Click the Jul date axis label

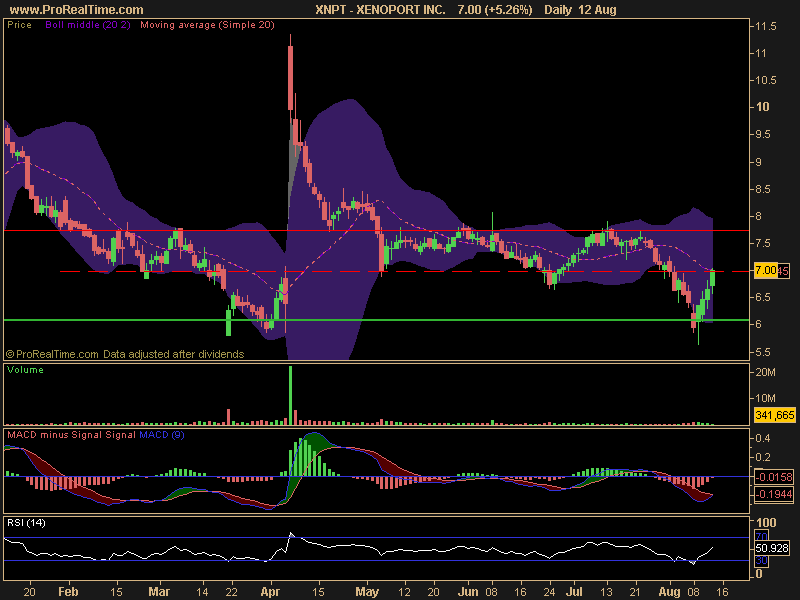(574, 591)
